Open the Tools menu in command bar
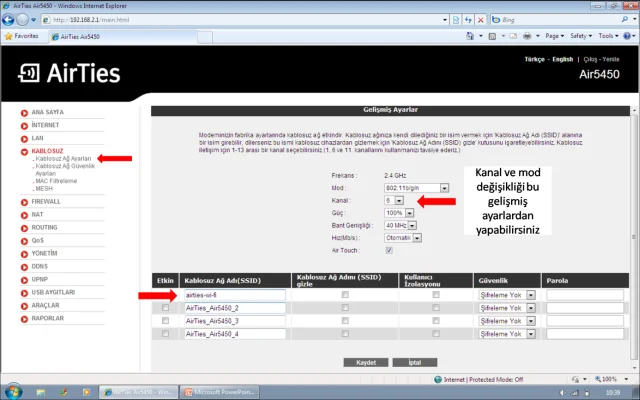This screenshot has width=640, height=400. (x=608, y=36)
